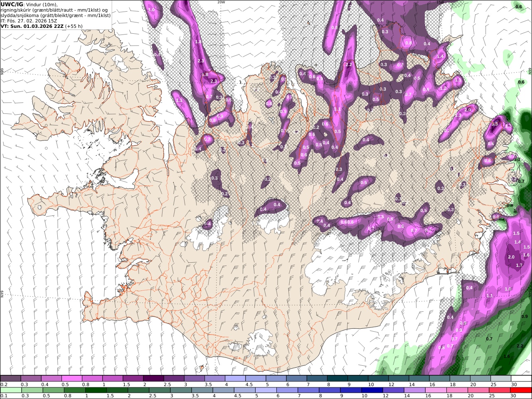Pick the white above-30 swatch, top scale

[521, 378]
